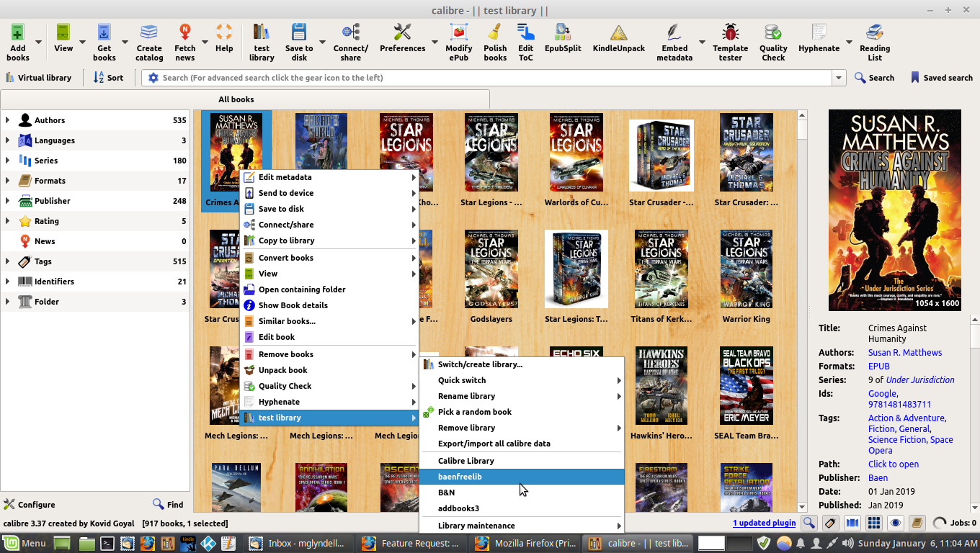
Task: Follow the Under Jurisdiction series link
Action: [920, 380]
